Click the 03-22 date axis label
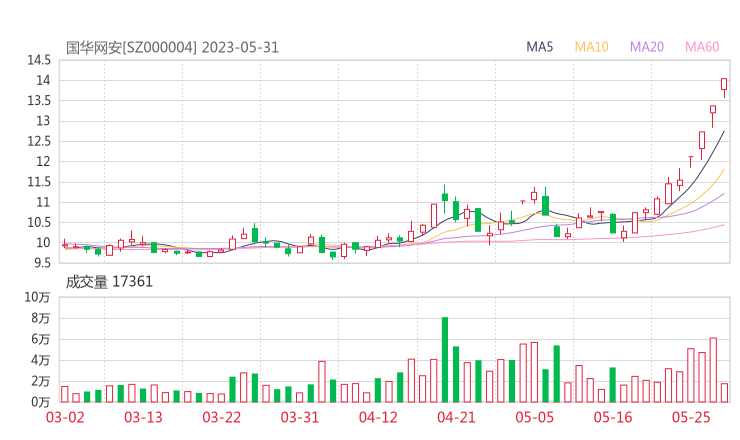Viewport: 740px width, 440px height. 222,417
